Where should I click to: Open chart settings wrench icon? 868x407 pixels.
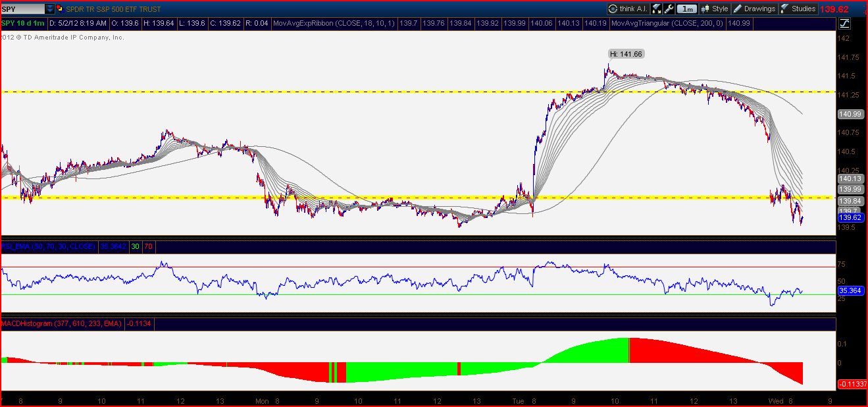tap(669, 9)
